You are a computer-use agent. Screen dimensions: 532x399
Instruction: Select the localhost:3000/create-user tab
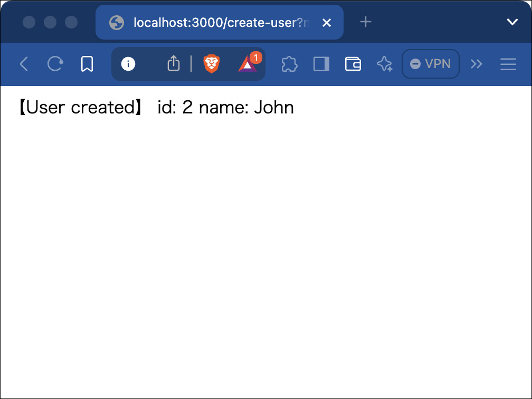tap(220, 23)
